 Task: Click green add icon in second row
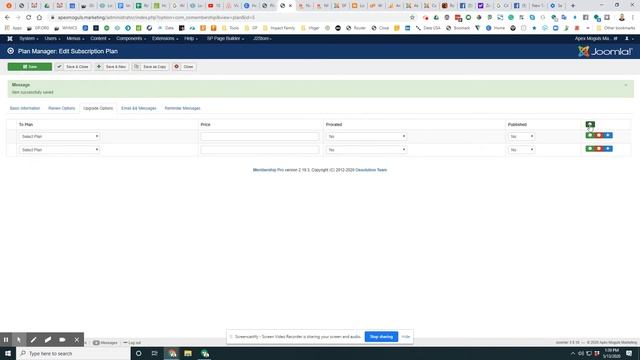point(590,149)
